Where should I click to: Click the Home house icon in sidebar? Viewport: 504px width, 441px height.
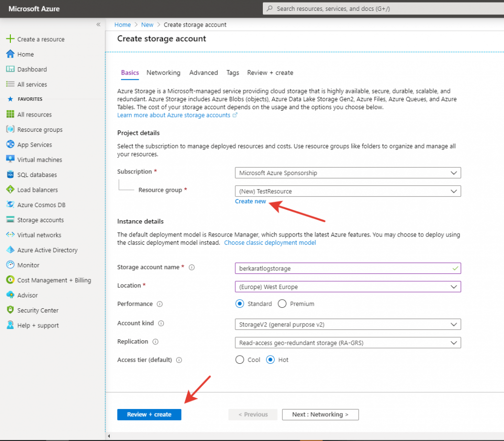pos(10,54)
